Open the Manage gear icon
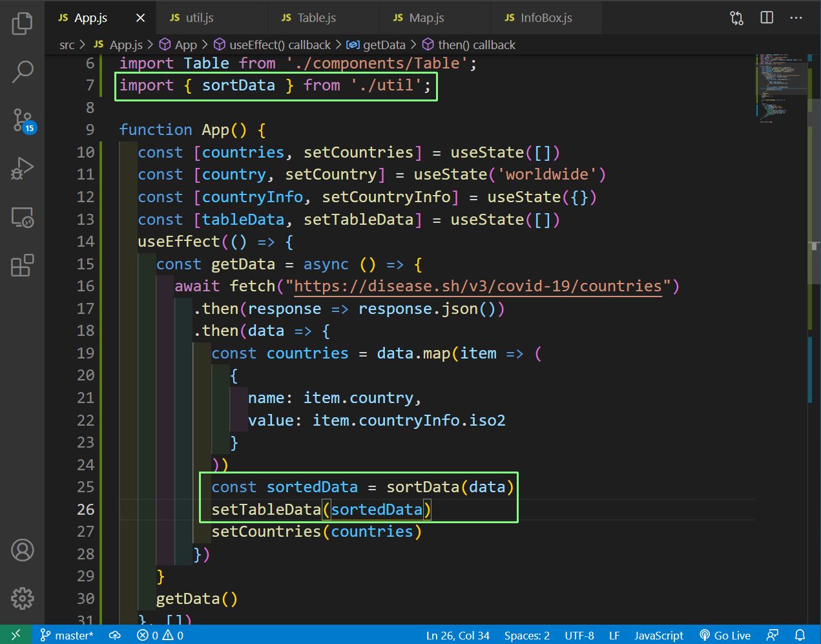This screenshot has width=821, height=644. pyautogui.click(x=22, y=599)
